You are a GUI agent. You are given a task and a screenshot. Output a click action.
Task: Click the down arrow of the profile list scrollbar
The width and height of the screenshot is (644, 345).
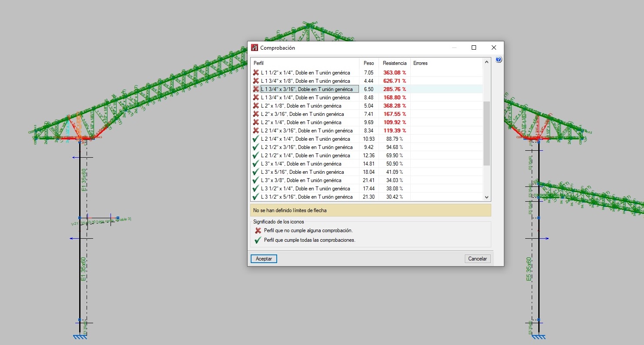pyautogui.click(x=487, y=197)
